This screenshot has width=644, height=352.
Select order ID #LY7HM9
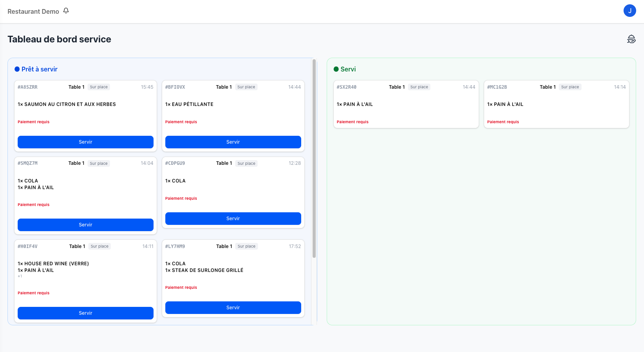coord(175,246)
